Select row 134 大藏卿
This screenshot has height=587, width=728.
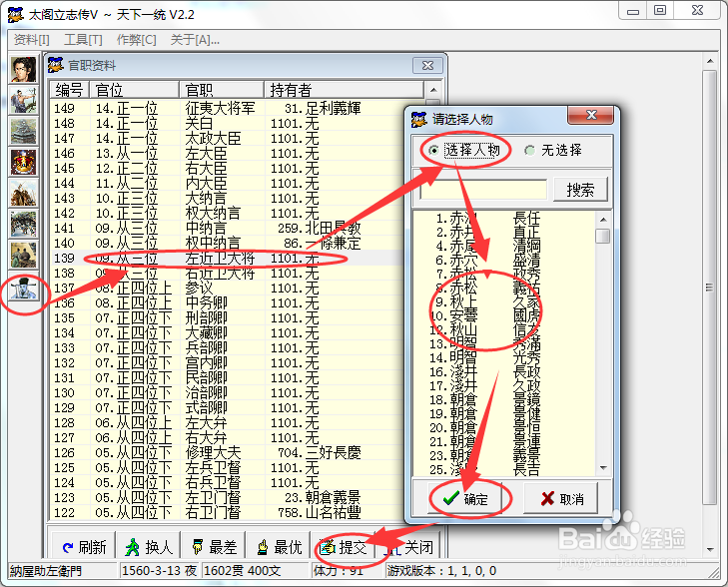coord(228,333)
